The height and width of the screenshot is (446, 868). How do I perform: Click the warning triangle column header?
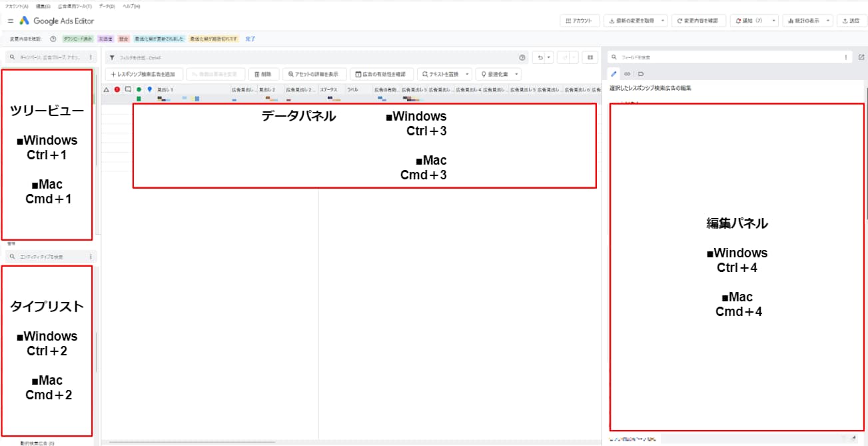tap(107, 89)
